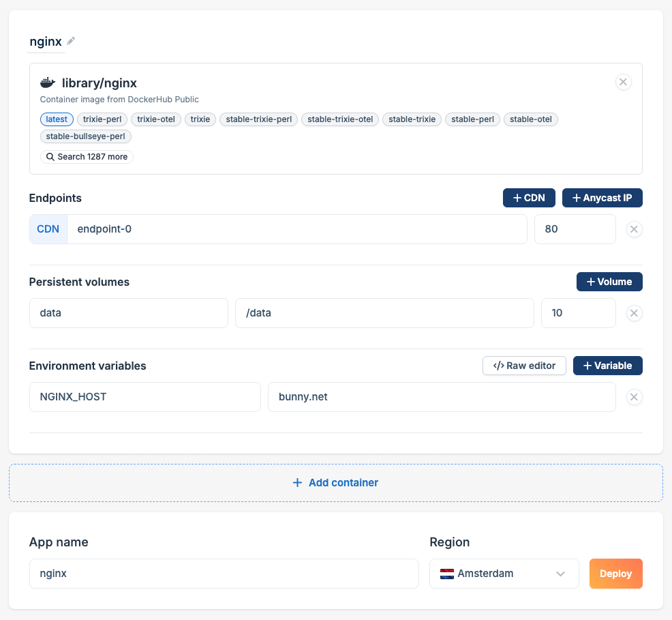
Task: Add a new environment Variable
Action: click(x=607, y=366)
